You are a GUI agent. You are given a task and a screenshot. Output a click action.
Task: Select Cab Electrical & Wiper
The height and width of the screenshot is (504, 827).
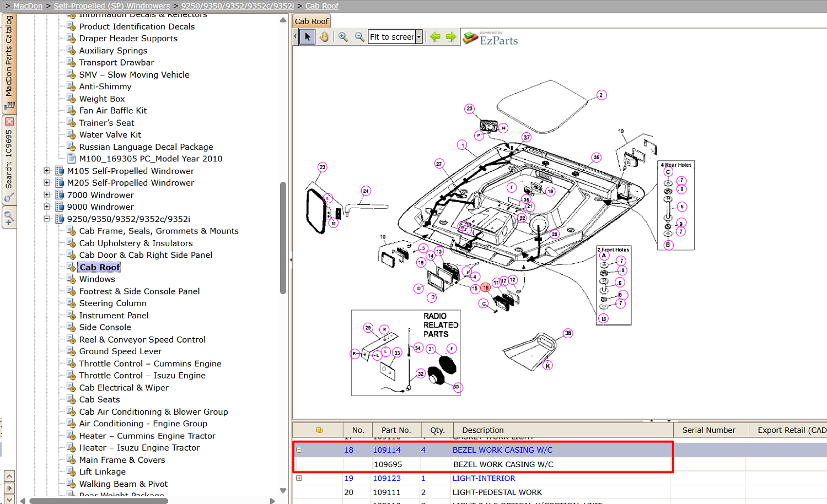123,388
